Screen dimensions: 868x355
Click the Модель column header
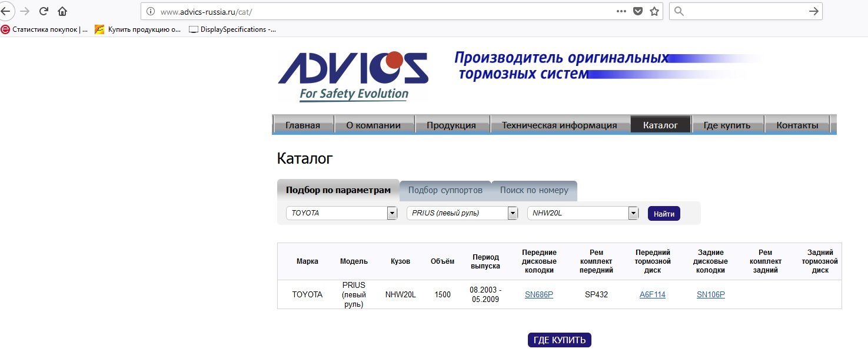coord(354,261)
